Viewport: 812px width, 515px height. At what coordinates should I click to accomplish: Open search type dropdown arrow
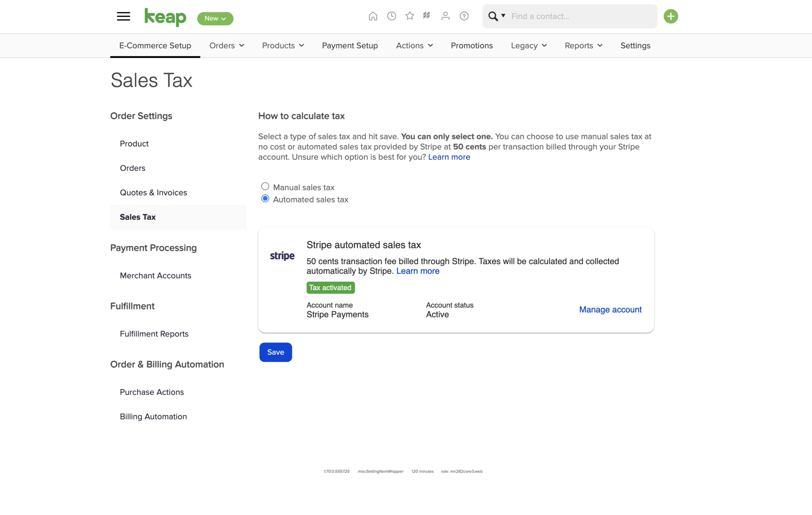click(503, 16)
